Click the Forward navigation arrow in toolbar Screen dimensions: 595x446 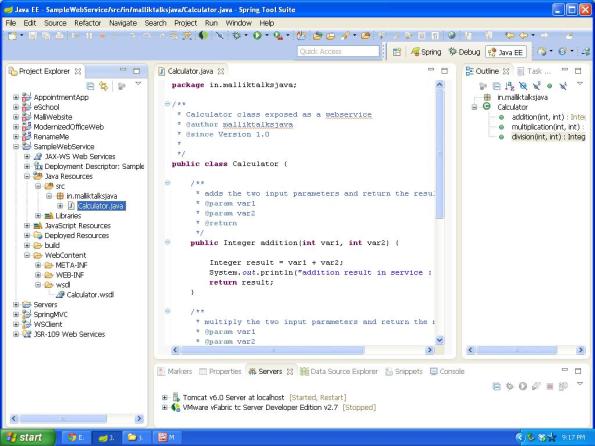tap(544, 36)
